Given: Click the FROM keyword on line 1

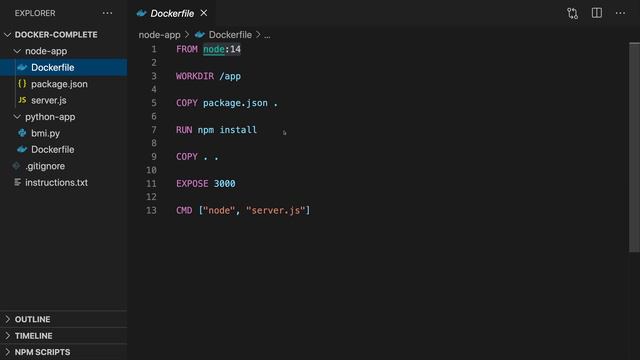Looking at the screenshot, I should pos(187,49).
